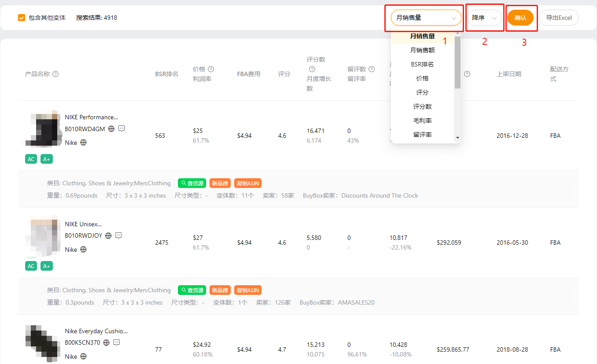
Task: Click the brand globe icon under B00K5CN370
Action: 83,357
